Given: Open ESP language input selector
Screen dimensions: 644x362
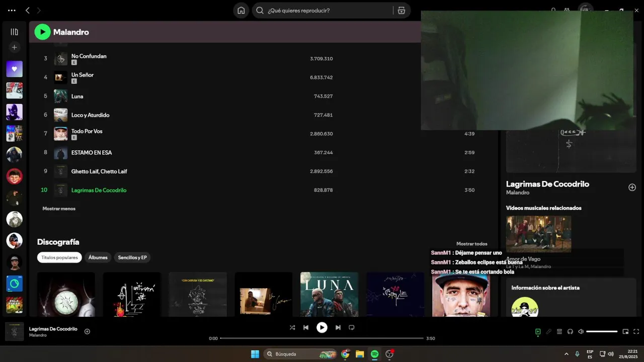Looking at the screenshot, I should point(590,354).
